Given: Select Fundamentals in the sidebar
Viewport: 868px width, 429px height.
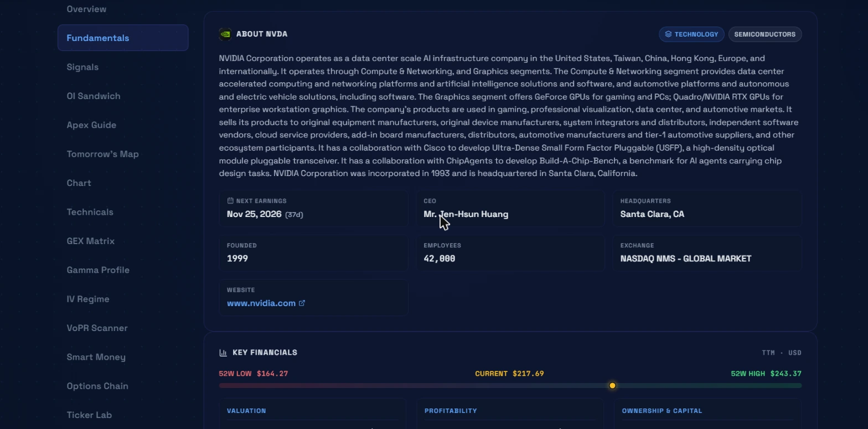Looking at the screenshot, I should 123,38.
